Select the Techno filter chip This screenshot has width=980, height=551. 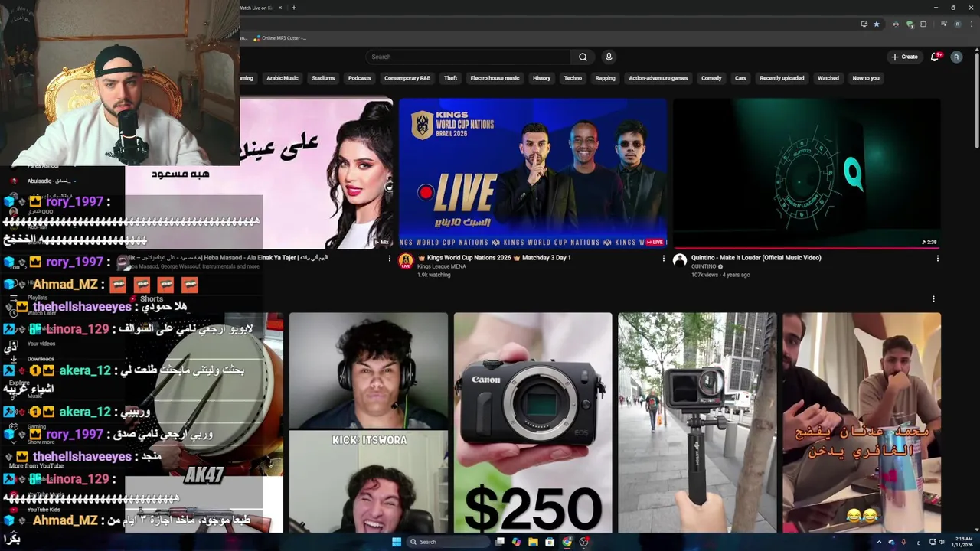click(573, 78)
